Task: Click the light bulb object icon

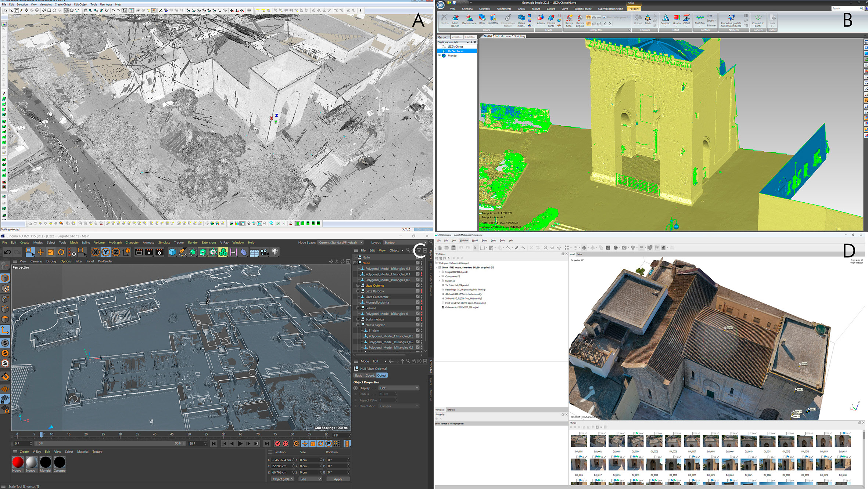Action: click(x=275, y=252)
